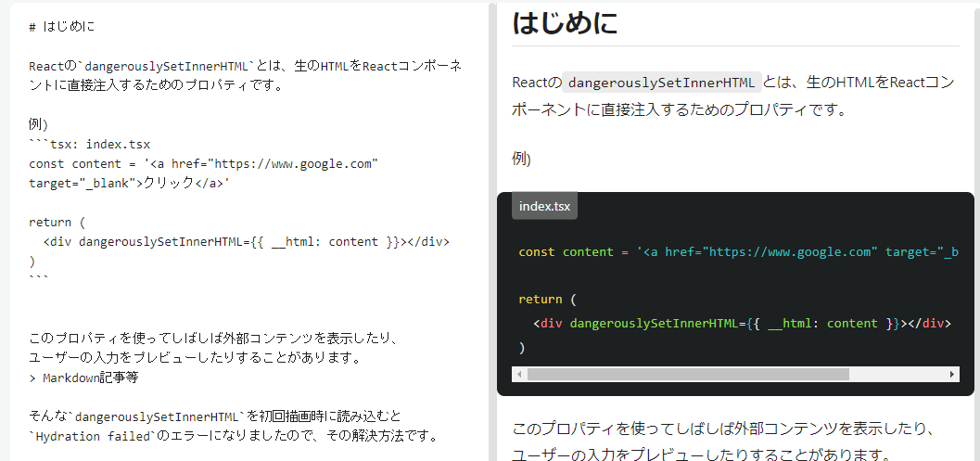The height and width of the screenshot is (461, 980).
Task: Click editor line with '<div dangerouslySetInnerHTML='
Action: click(x=247, y=241)
